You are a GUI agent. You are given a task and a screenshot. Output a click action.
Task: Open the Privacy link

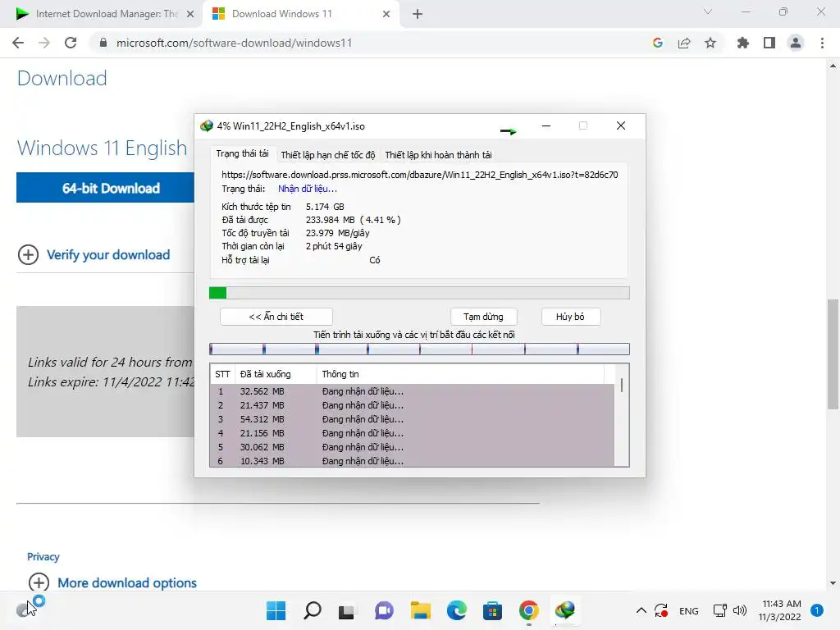click(x=43, y=557)
